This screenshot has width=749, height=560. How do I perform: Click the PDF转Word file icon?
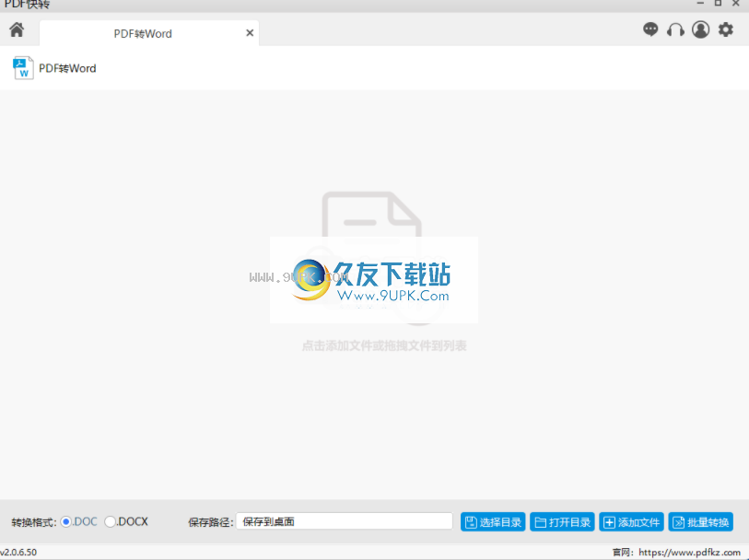coord(23,68)
